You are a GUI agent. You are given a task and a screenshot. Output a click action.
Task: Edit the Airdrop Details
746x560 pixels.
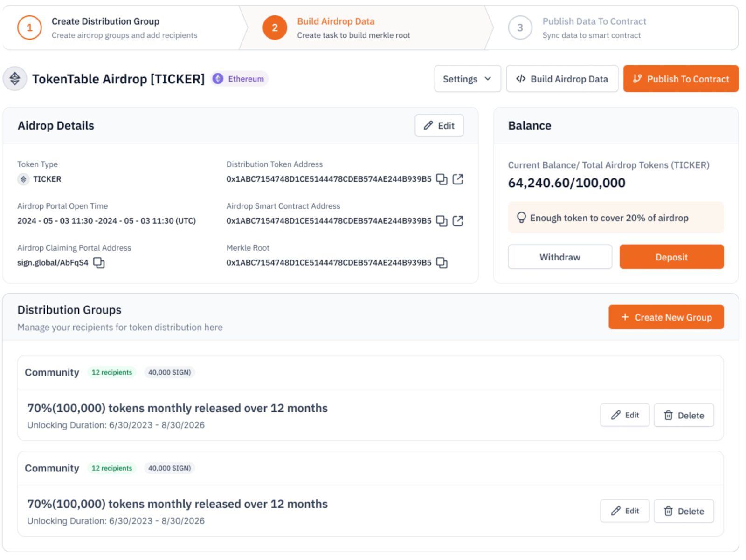(439, 125)
